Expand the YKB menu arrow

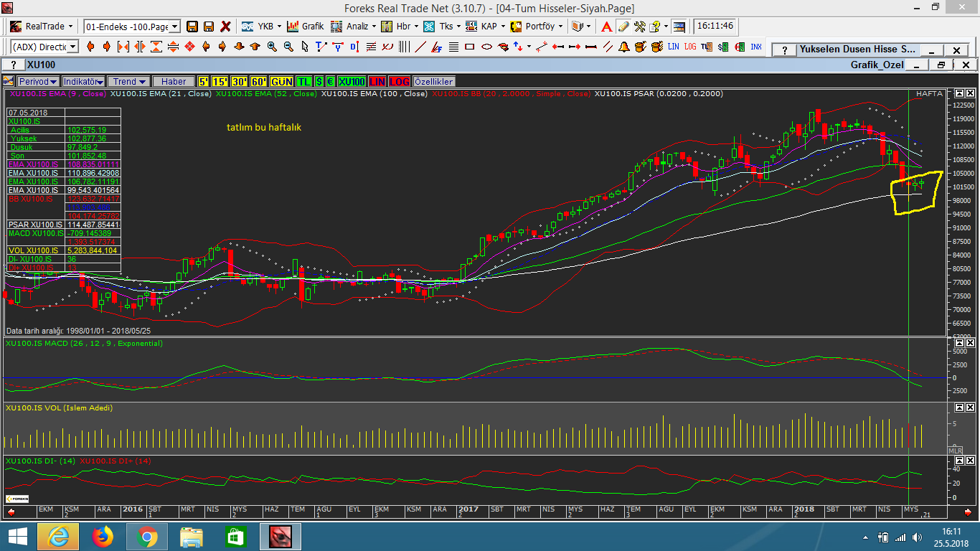(x=278, y=27)
